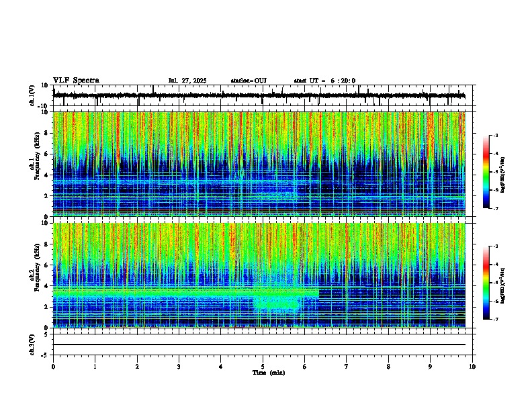This screenshot has height=411, width=532.
Task: Click the date "27, 2025" in the header
Action: coord(193,81)
